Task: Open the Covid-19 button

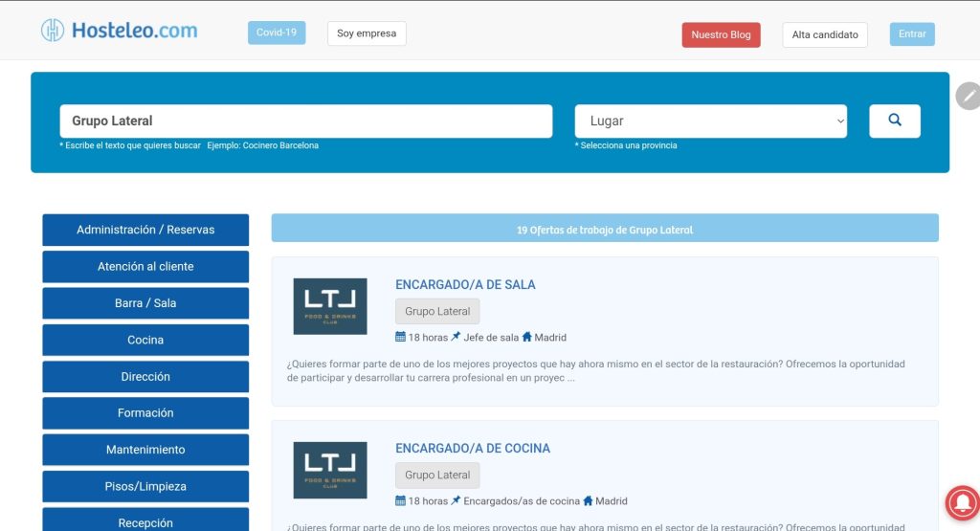Action: pos(277,33)
